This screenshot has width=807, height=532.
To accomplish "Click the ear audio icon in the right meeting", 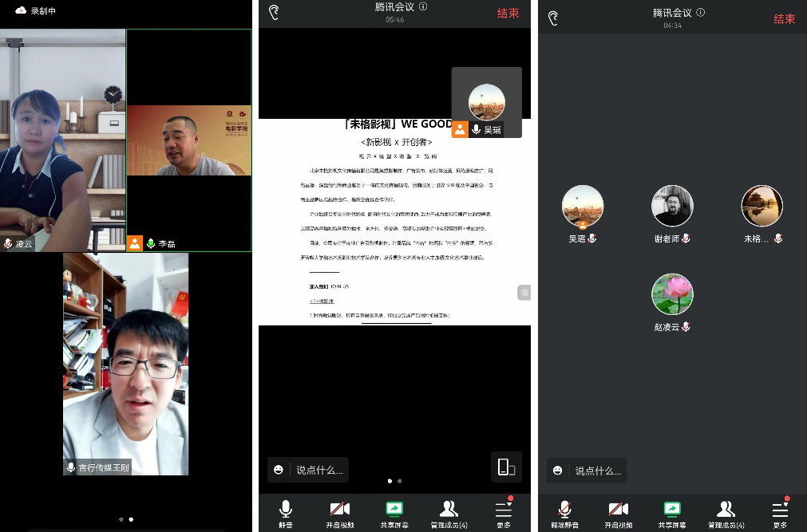I will coord(552,18).
